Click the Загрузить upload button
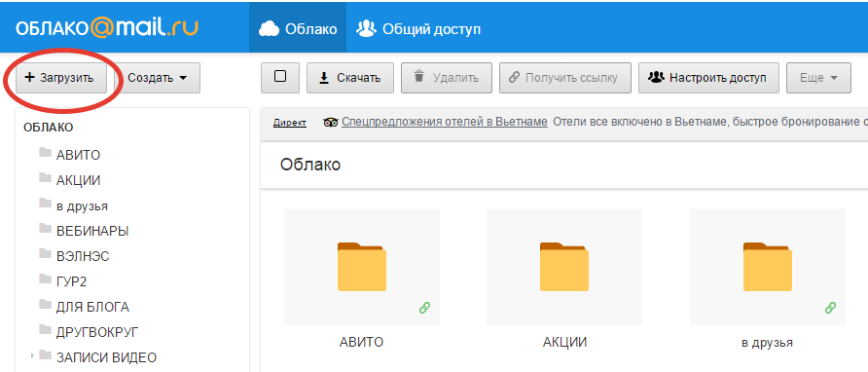Viewport: 868px width, 372px height. point(61,78)
